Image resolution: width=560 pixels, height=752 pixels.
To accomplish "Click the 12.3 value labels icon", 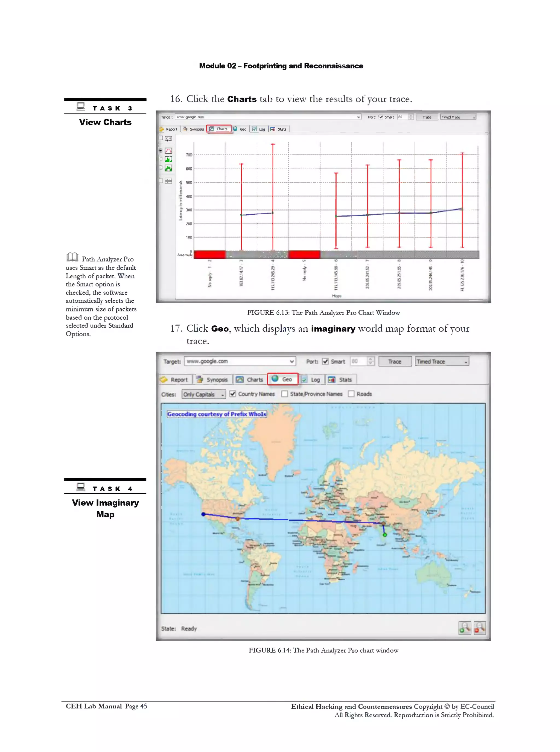I will click(168, 138).
